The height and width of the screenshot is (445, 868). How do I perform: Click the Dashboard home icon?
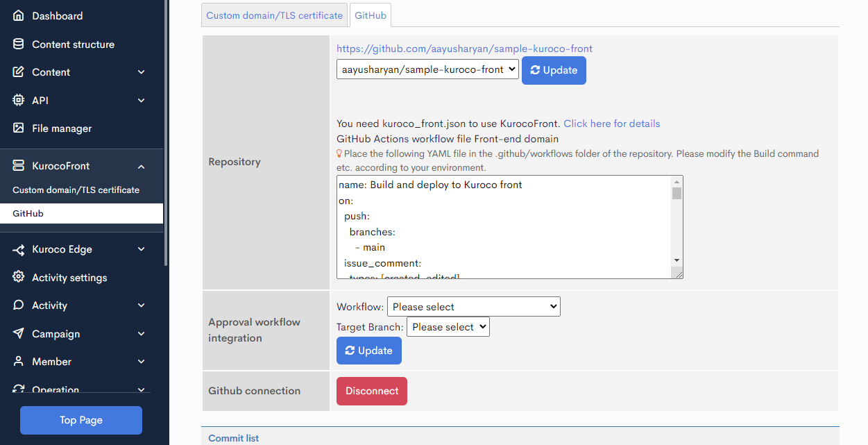tap(19, 16)
